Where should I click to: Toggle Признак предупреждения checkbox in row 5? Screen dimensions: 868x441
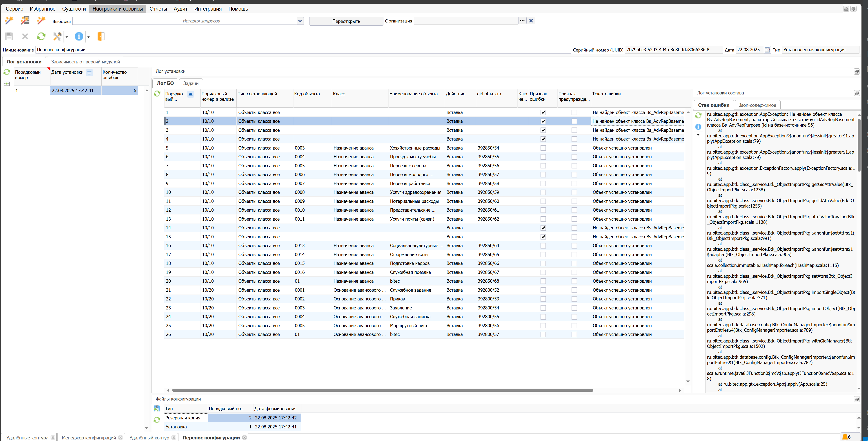(574, 148)
